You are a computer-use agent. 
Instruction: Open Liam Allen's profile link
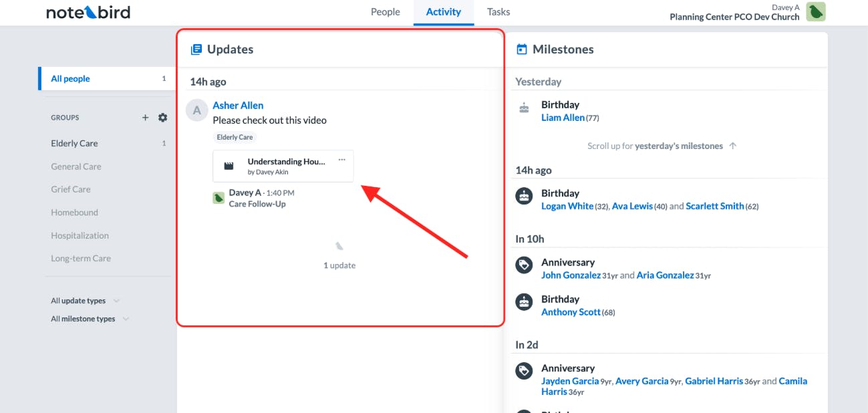coord(563,118)
